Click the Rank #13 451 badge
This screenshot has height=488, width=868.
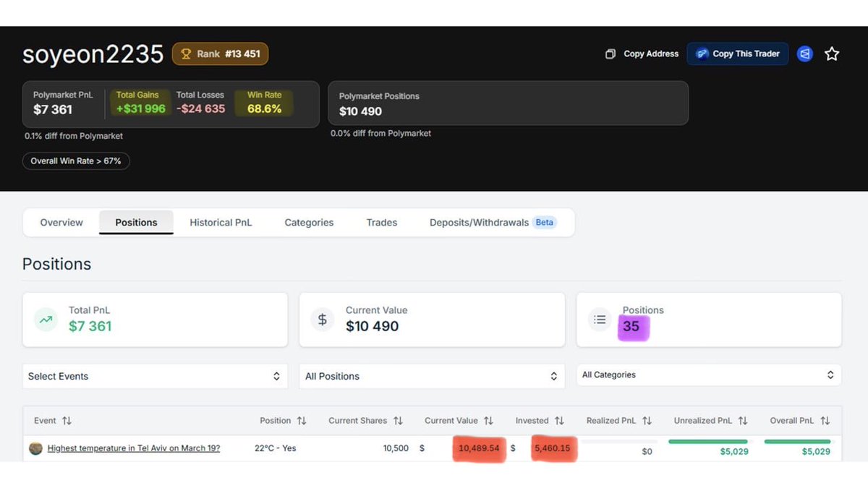pyautogui.click(x=220, y=53)
